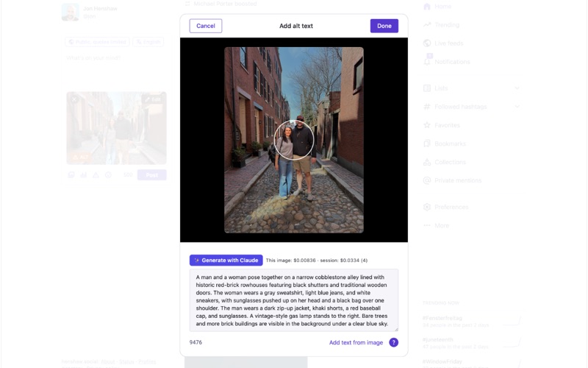Remove the attached photo with X icon
This screenshot has width=588, height=368.
tap(75, 99)
